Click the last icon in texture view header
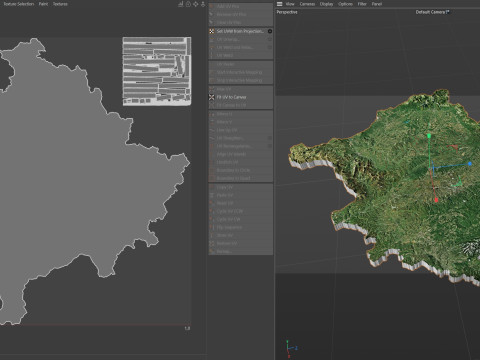This screenshot has width=480, height=360. [x=203, y=4]
